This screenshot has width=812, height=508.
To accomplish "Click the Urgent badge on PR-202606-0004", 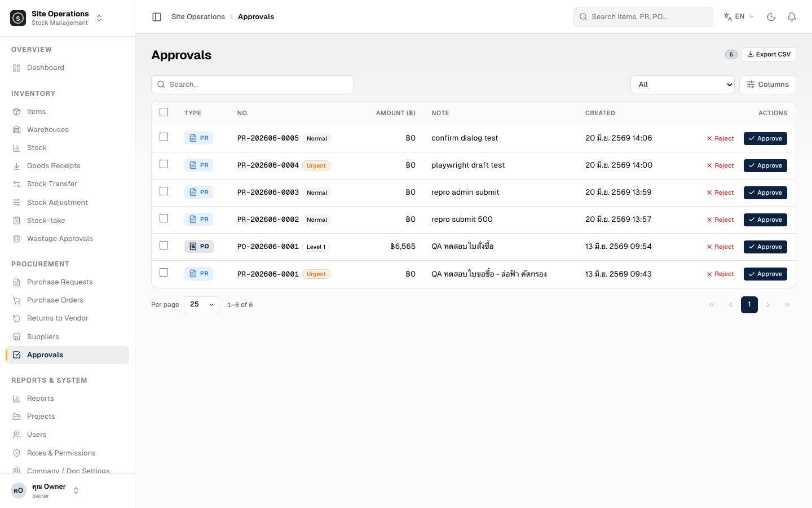I will [x=316, y=165].
